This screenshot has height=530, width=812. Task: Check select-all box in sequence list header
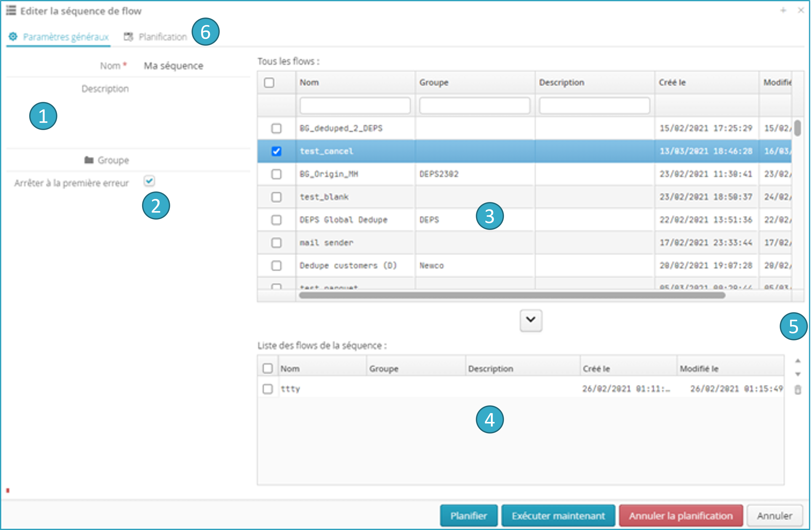(267, 368)
